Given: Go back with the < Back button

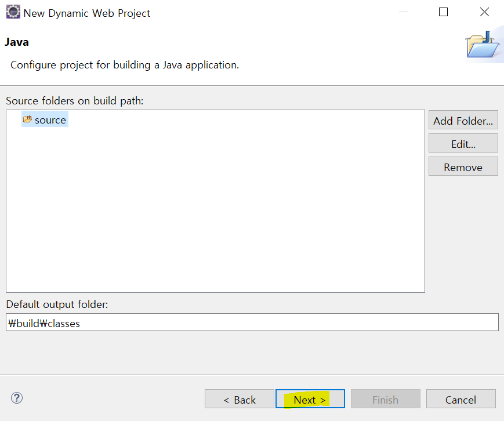Looking at the screenshot, I should [240, 399].
